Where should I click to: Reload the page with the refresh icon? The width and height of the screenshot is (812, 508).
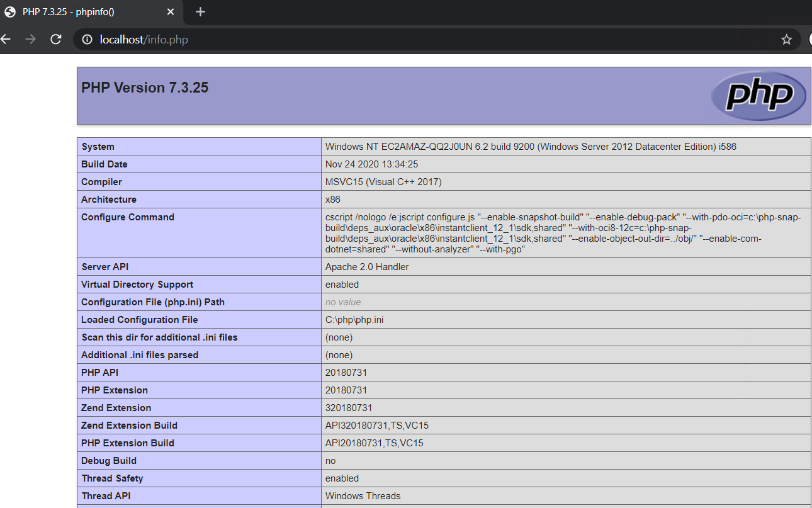[56, 40]
